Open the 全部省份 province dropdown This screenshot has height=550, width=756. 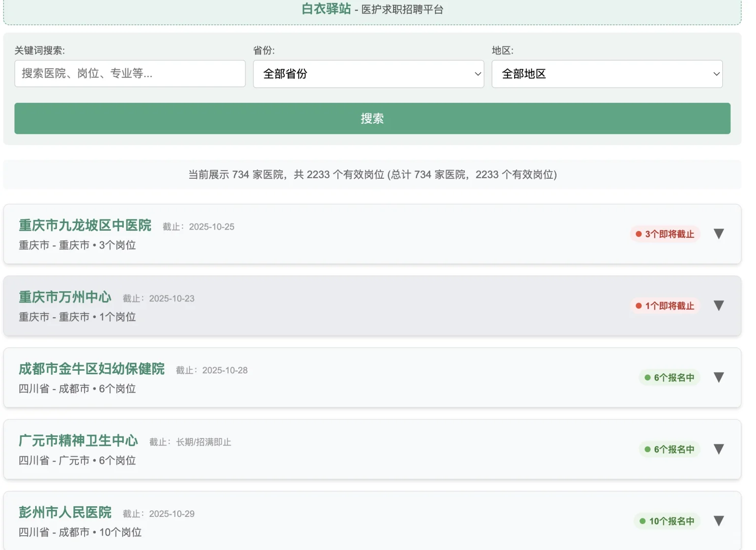368,74
